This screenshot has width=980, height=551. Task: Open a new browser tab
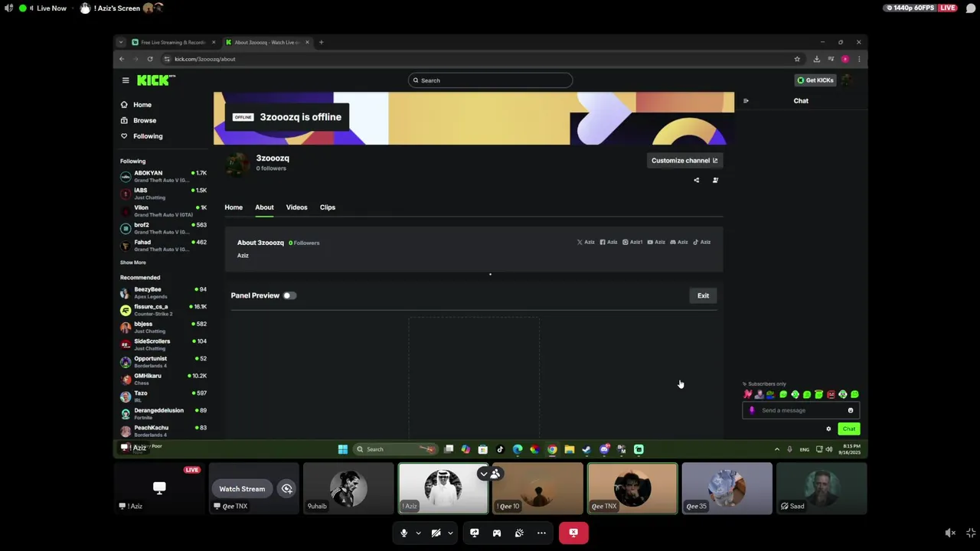click(x=322, y=42)
